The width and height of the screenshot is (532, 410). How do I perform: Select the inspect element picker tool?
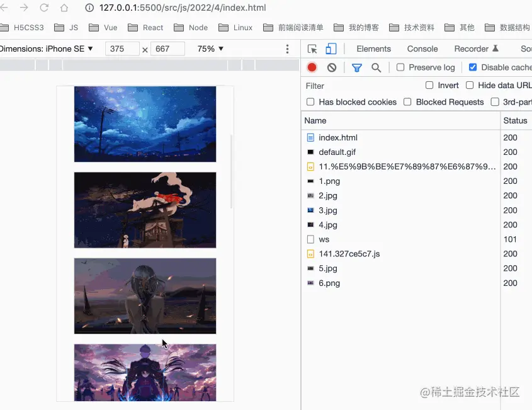coord(312,48)
